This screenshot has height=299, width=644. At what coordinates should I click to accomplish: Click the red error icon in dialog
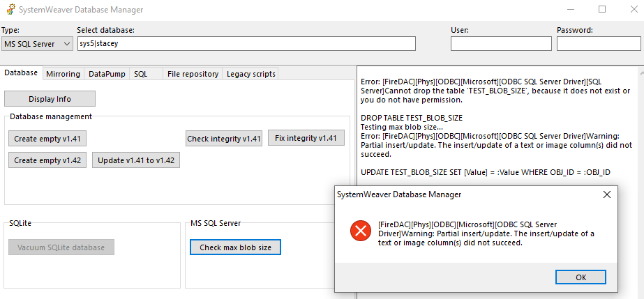point(361,231)
